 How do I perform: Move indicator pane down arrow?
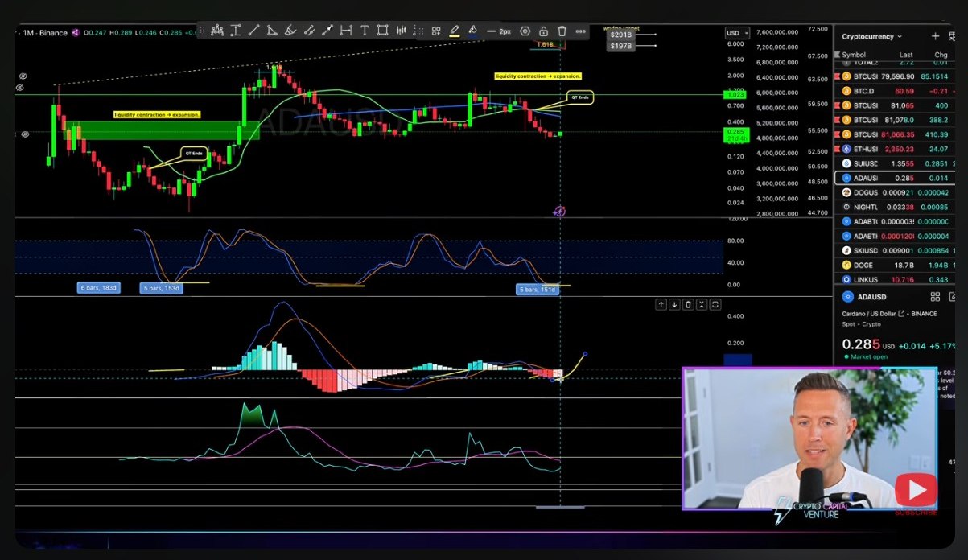tap(674, 304)
